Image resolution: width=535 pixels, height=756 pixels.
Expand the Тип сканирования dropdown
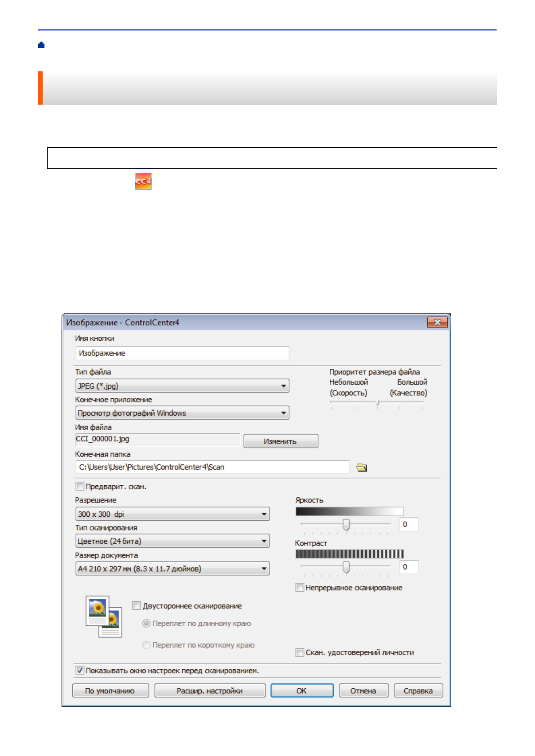[x=172, y=541]
